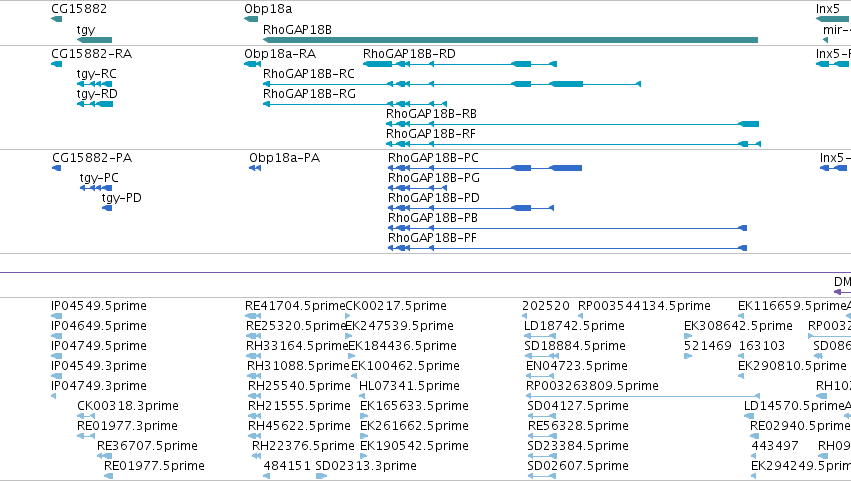Click EST IP04549.5prime
The height and width of the screenshot is (481, 851).
[x=99, y=306]
